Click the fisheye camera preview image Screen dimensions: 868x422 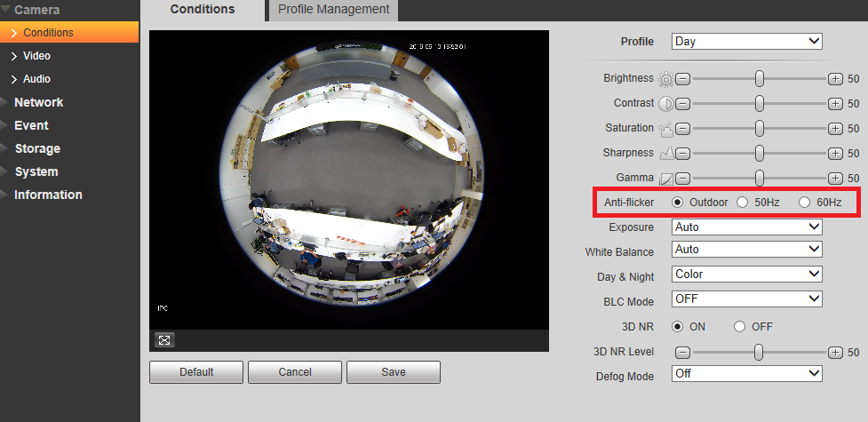click(349, 180)
